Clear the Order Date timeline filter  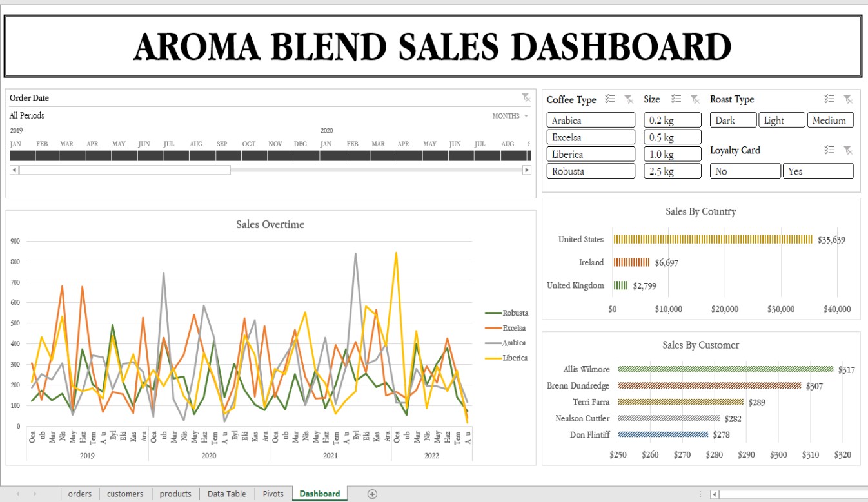pyautogui.click(x=526, y=97)
